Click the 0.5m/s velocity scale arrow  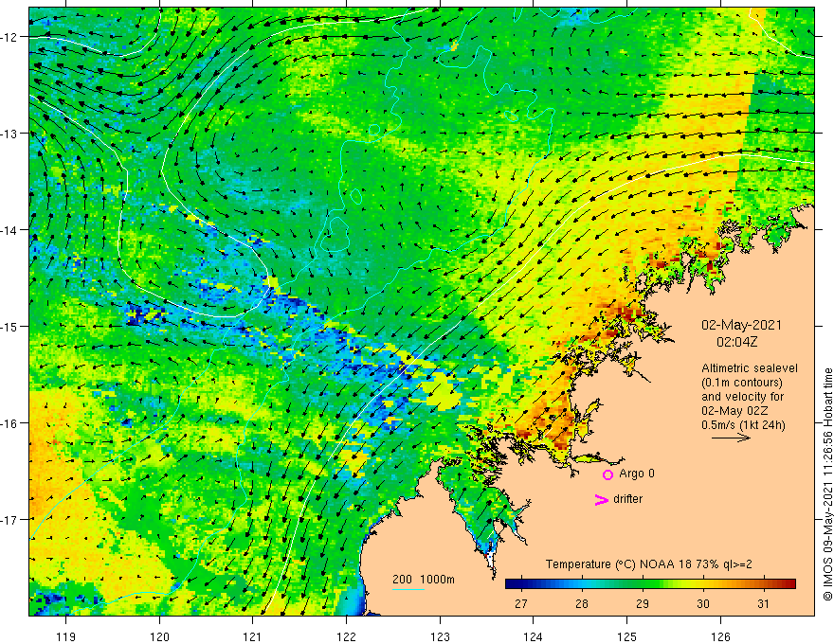coord(731,438)
